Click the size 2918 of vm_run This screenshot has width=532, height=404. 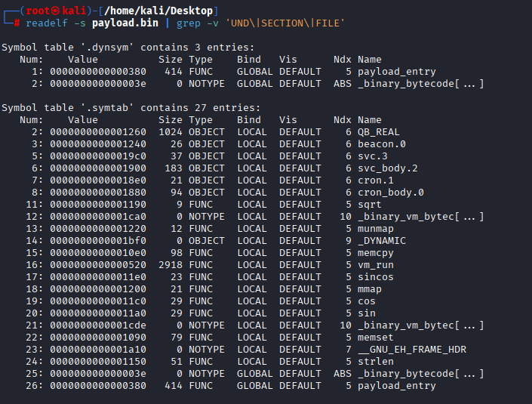coord(171,265)
